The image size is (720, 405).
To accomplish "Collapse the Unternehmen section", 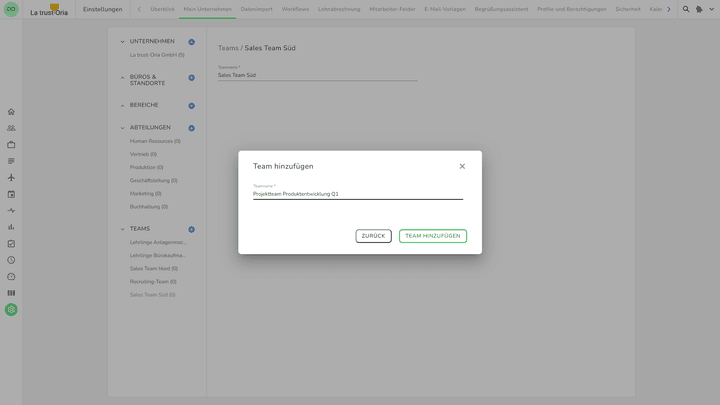I will [x=123, y=42].
